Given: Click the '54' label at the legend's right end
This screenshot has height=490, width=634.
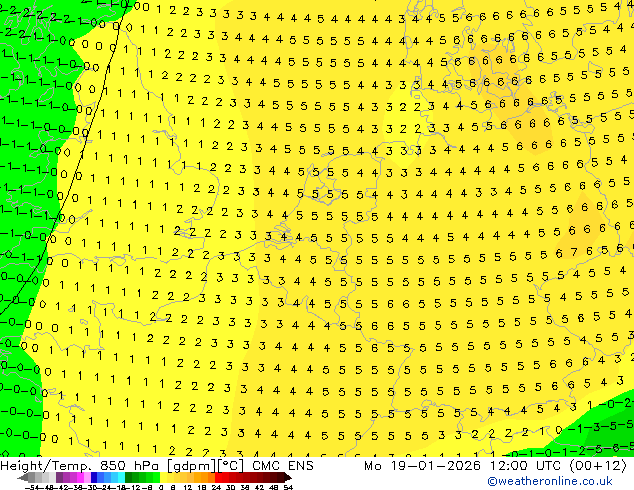Looking at the screenshot, I should 288,488.
